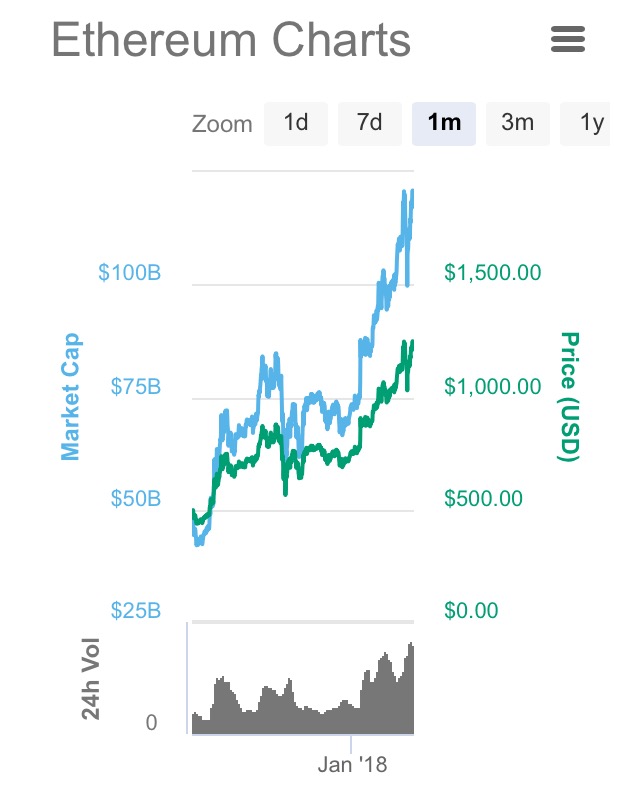Click the $100B market cap label

click(130, 273)
